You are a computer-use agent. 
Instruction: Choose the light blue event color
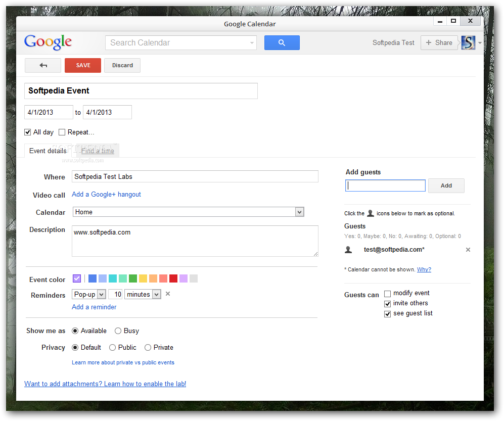(x=103, y=278)
